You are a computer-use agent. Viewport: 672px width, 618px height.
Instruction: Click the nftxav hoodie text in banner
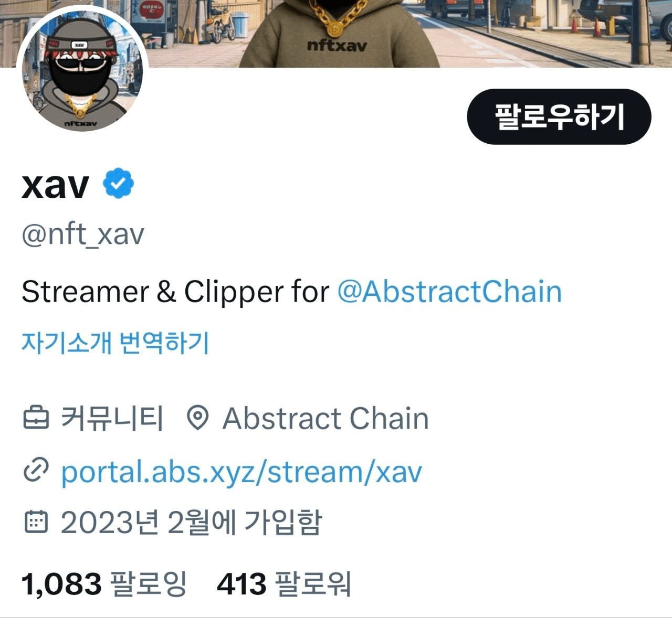(x=337, y=46)
